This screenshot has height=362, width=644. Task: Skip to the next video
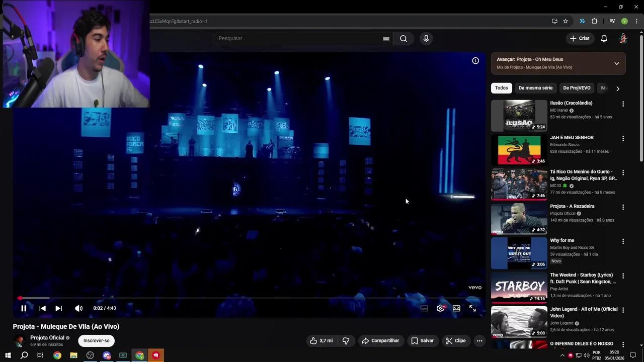pos(58,308)
